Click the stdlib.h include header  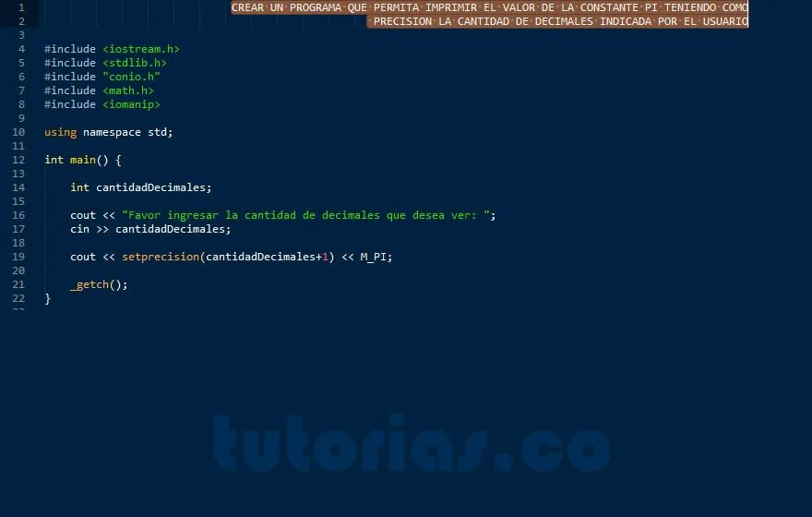click(x=135, y=63)
